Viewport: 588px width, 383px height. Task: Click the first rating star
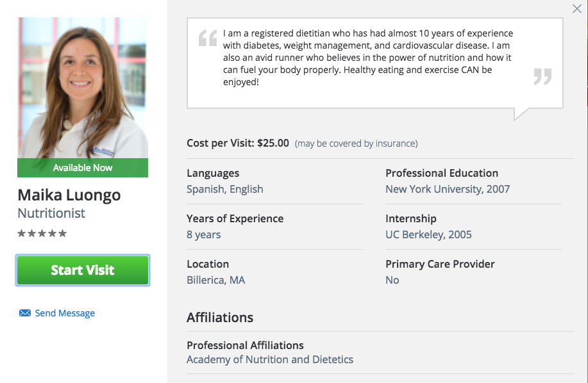click(x=22, y=234)
